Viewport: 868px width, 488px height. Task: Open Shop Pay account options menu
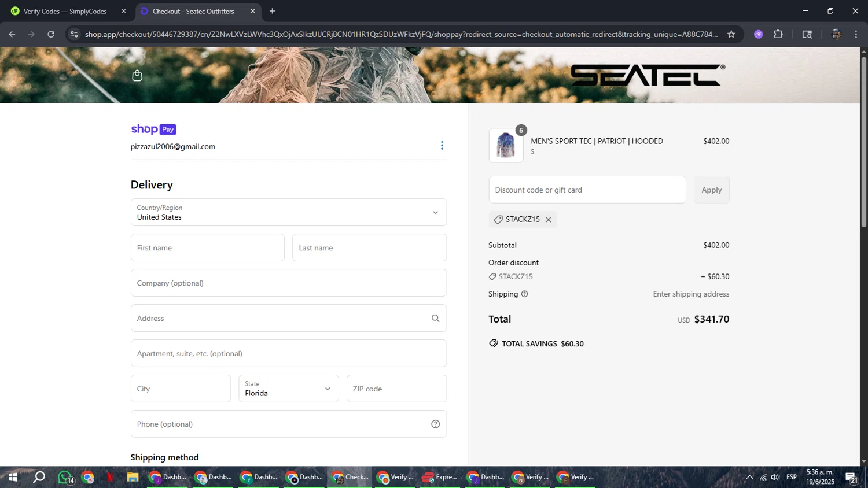(x=442, y=145)
